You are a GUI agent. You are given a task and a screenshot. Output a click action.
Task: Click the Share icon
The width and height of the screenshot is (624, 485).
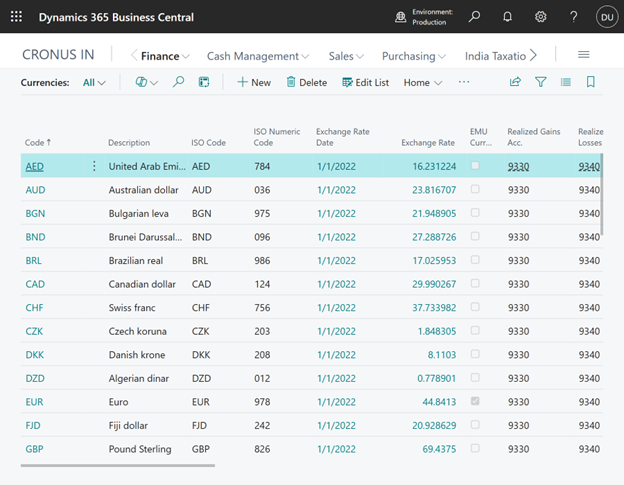pos(515,82)
